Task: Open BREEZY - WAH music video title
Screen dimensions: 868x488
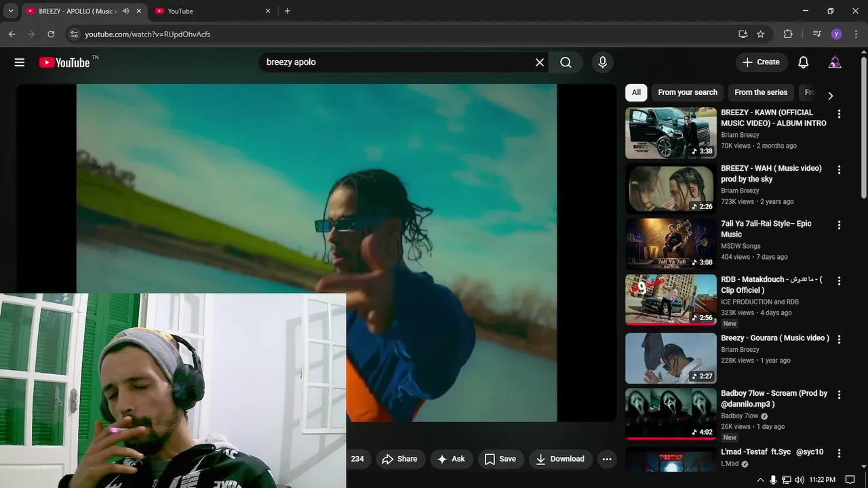Action: (771, 174)
